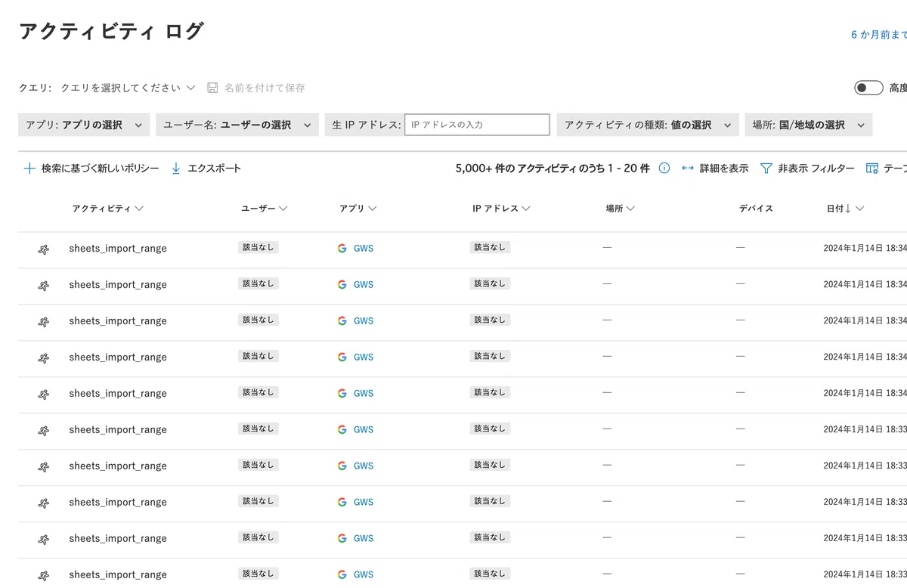
Task: Click running-man activity icon in second row
Action: 44,286
